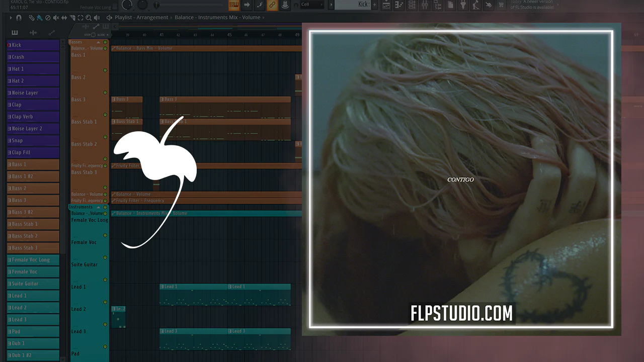Click the tempo tapper icon
The image size is (644, 362).
tap(475, 5)
